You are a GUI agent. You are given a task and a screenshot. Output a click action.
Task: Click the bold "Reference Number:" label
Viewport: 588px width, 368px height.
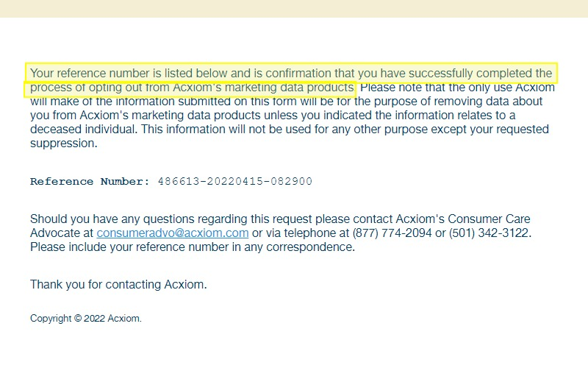click(90, 181)
